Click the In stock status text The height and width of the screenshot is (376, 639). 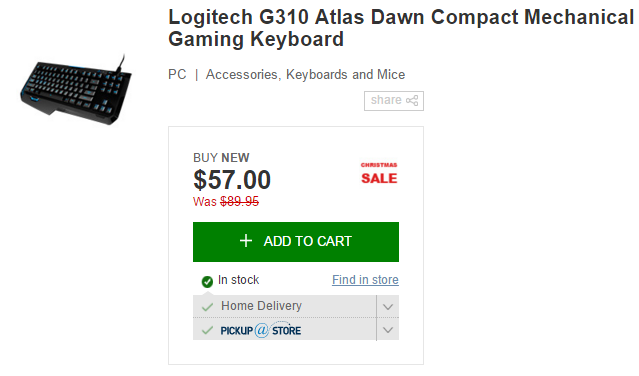click(238, 280)
